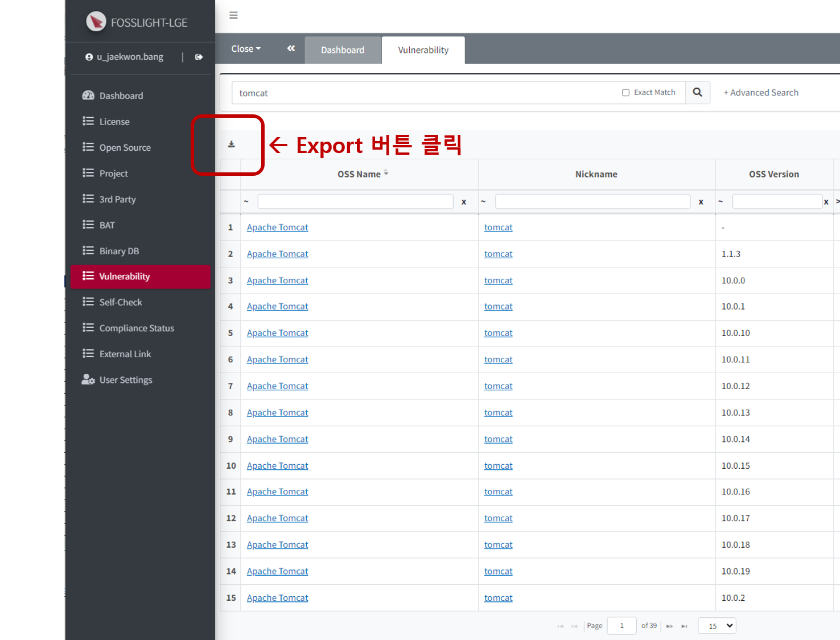Go to next page arrow
The height and width of the screenshot is (640, 840).
(670, 626)
